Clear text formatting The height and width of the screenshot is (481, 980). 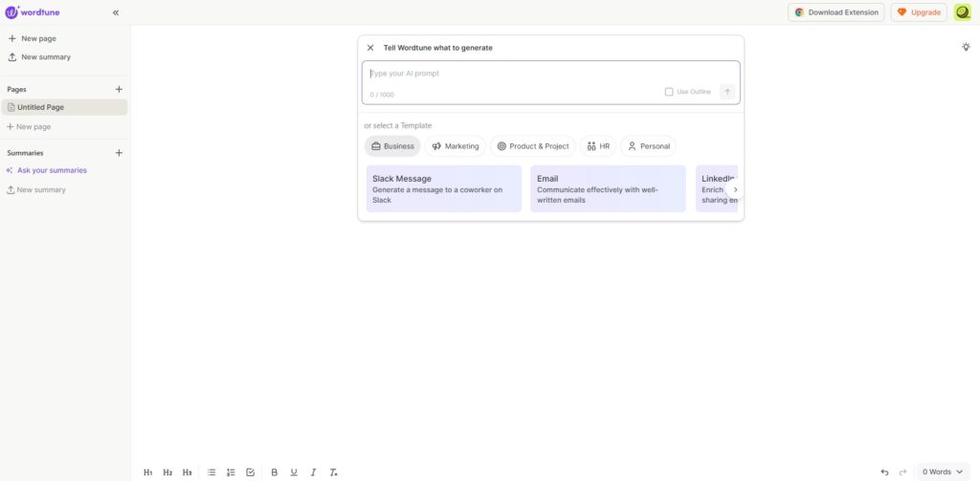(333, 472)
